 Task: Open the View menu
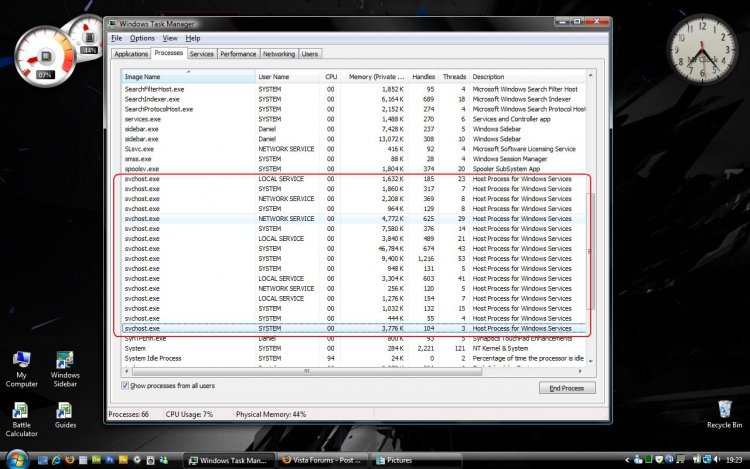click(x=170, y=38)
